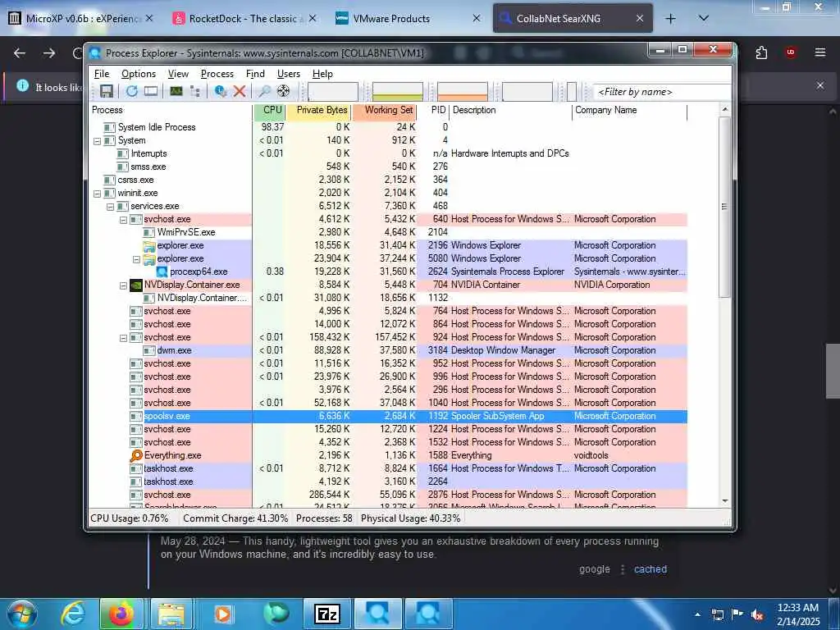Click the Find Handle or DLL magnifier icon
The height and width of the screenshot is (630, 840).
[x=264, y=91]
